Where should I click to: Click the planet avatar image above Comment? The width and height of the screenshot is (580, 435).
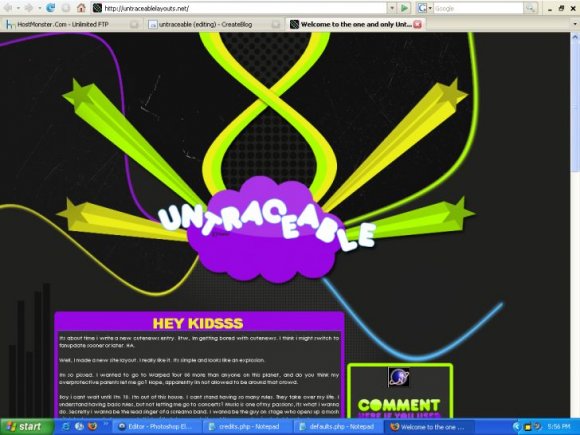pyautogui.click(x=398, y=377)
